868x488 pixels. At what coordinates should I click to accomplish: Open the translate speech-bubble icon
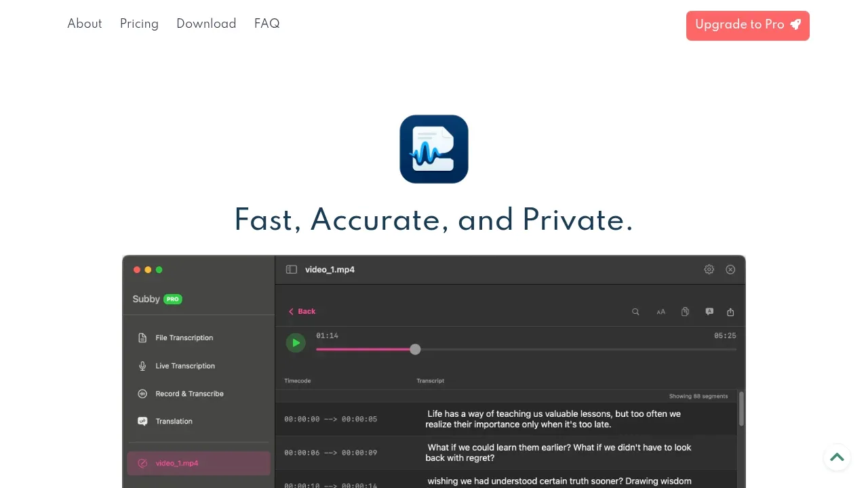709,312
